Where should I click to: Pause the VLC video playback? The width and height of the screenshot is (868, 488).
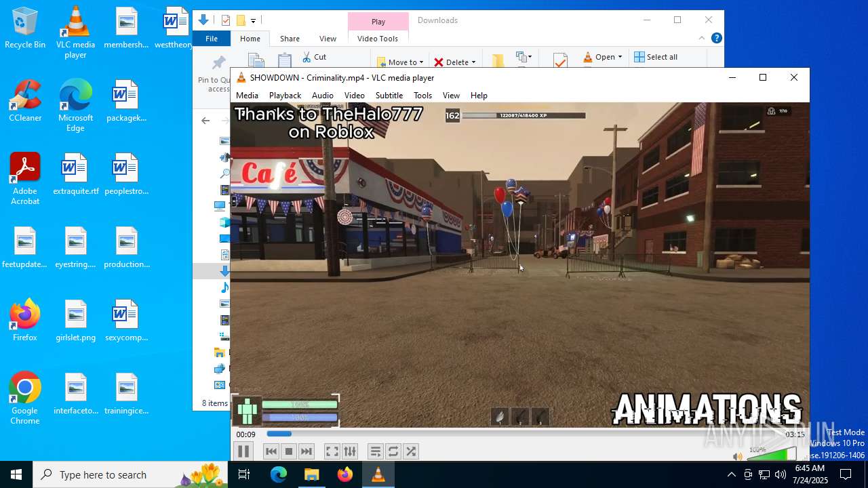[243, 451]
